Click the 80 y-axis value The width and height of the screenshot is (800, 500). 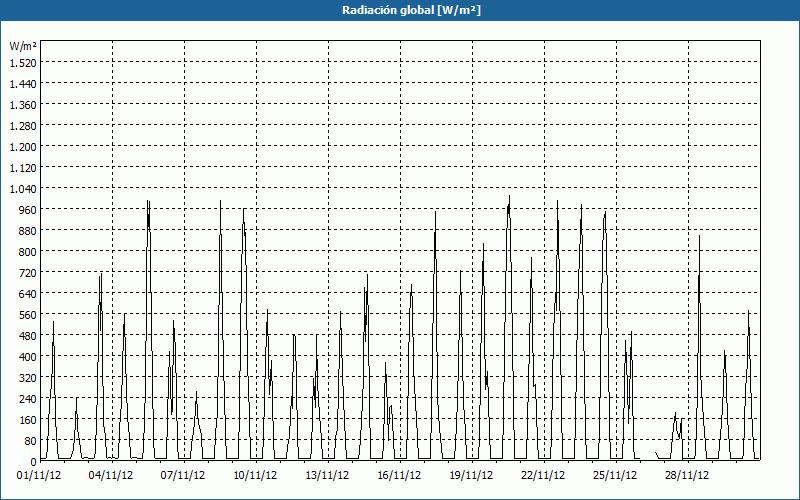pos(31,441)
